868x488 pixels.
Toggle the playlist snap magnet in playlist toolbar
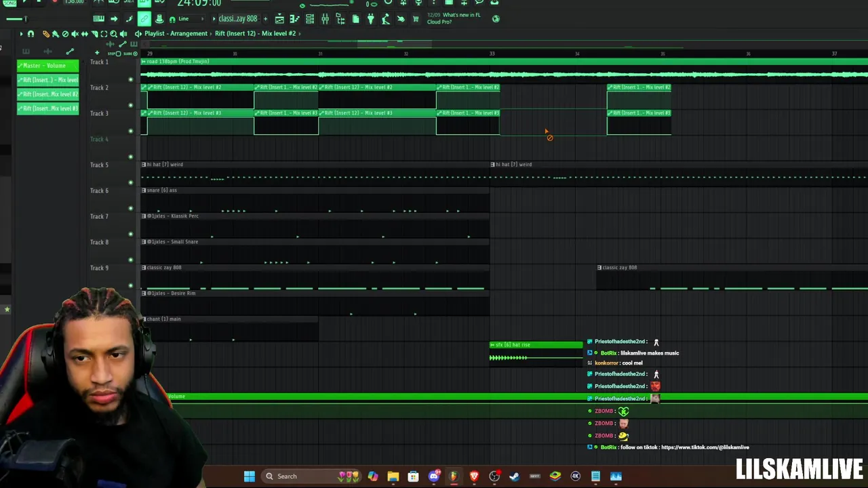click(31, 33)
